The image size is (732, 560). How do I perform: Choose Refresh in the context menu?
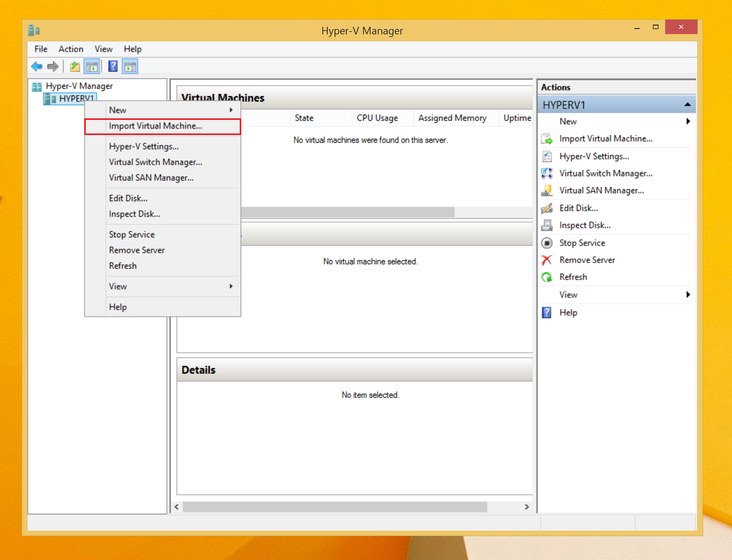point(163,266)
